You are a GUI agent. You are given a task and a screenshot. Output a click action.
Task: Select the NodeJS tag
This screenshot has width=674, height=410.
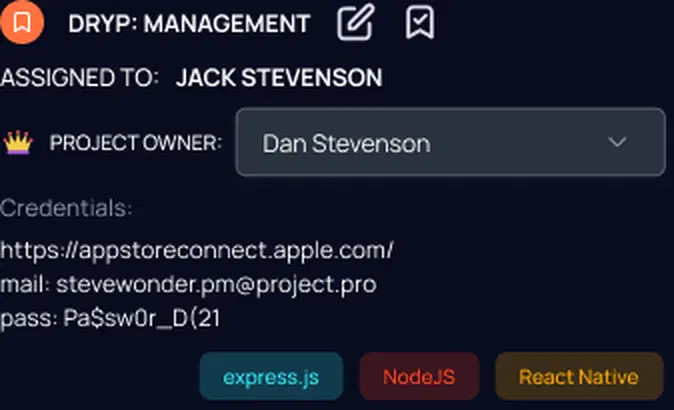coord(419,376)
